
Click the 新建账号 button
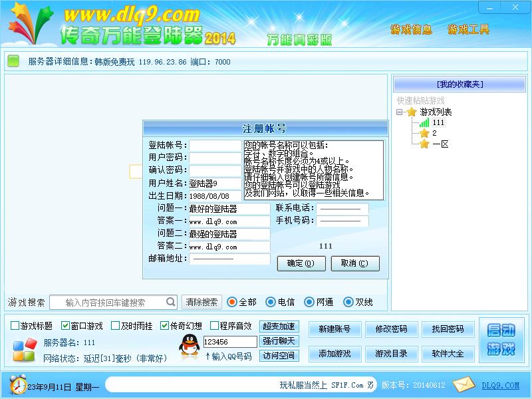pyautogui.click(x=334, y=329)
